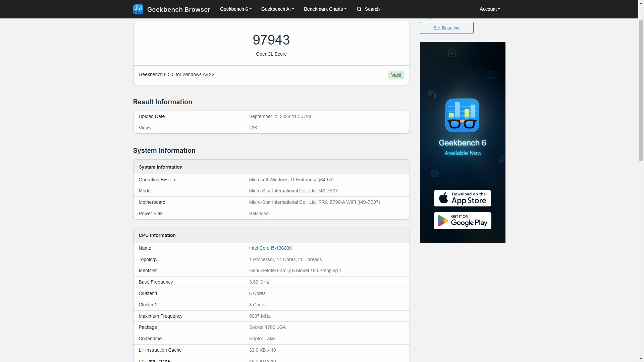Click the Search icon in navigation
Image resolution: width=644 pixels, height=362 pixels.
coord(359,9)
